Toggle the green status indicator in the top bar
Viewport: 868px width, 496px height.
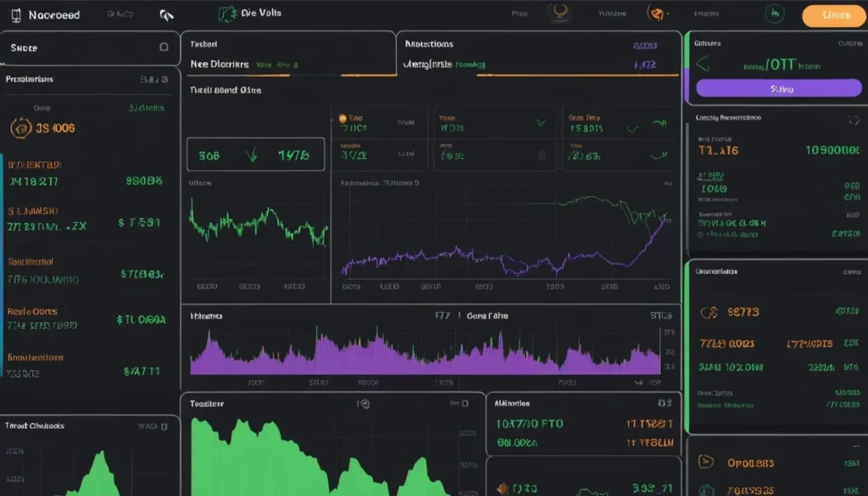(x=774, y=14)
